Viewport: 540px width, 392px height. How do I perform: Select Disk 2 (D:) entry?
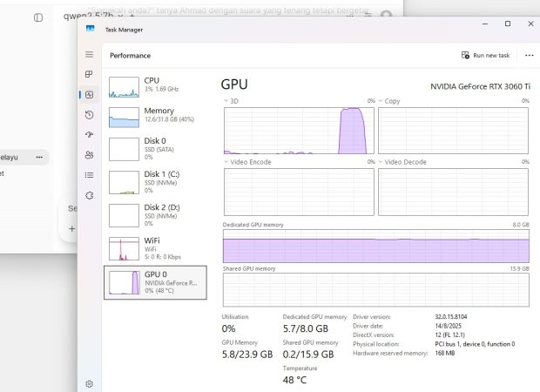coord(155,215)
